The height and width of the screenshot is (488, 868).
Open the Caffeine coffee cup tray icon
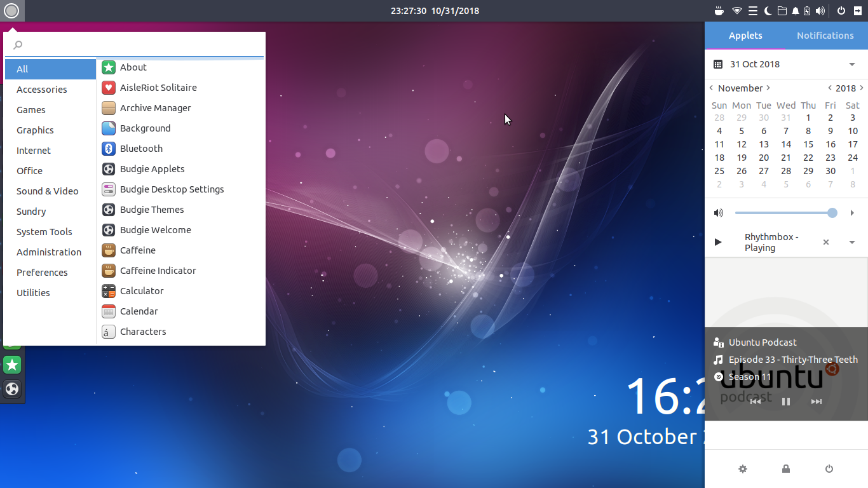point(719,10)
